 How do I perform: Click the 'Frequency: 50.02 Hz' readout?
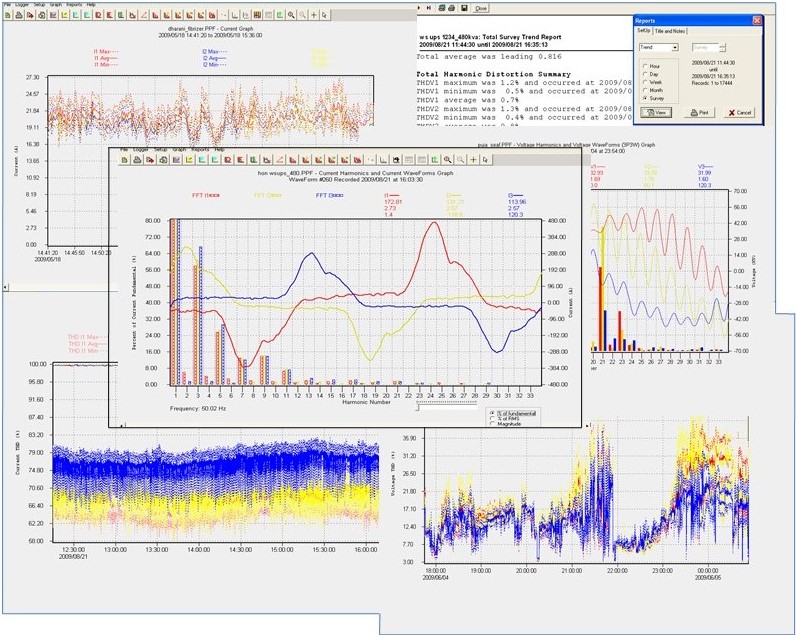[x=198, y=409]
